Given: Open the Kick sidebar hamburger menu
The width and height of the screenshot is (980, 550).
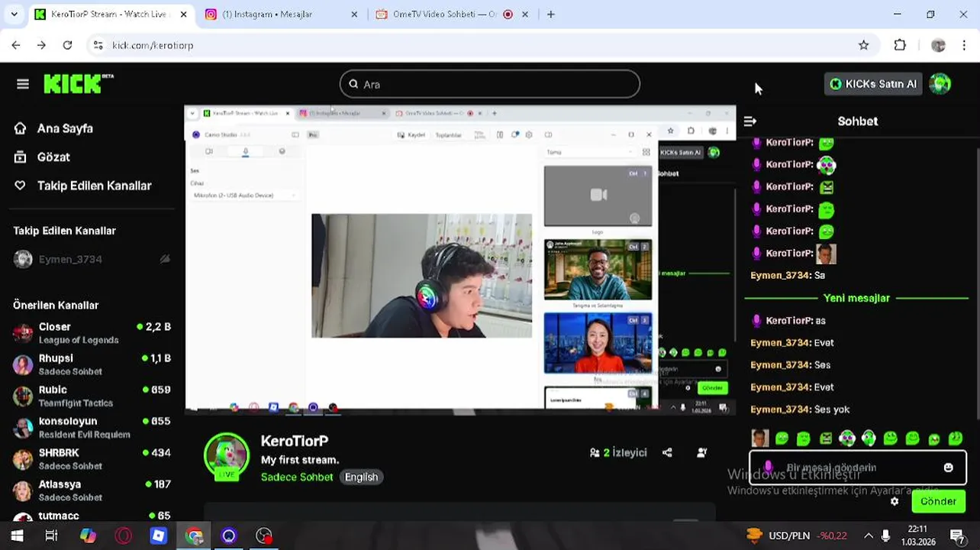Looking at the screenshot, I should tap(22, 84).
